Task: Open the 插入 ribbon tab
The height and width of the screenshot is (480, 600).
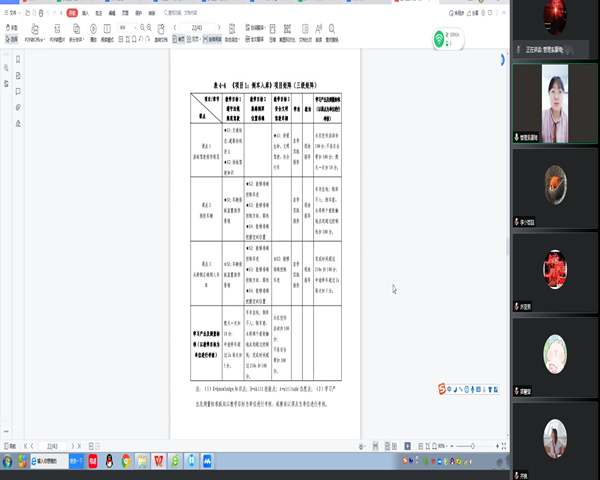Action: point(86,15)
